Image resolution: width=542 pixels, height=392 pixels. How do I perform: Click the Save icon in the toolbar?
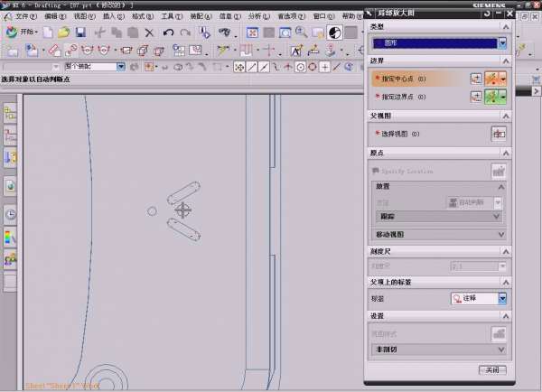click(80, 33)
